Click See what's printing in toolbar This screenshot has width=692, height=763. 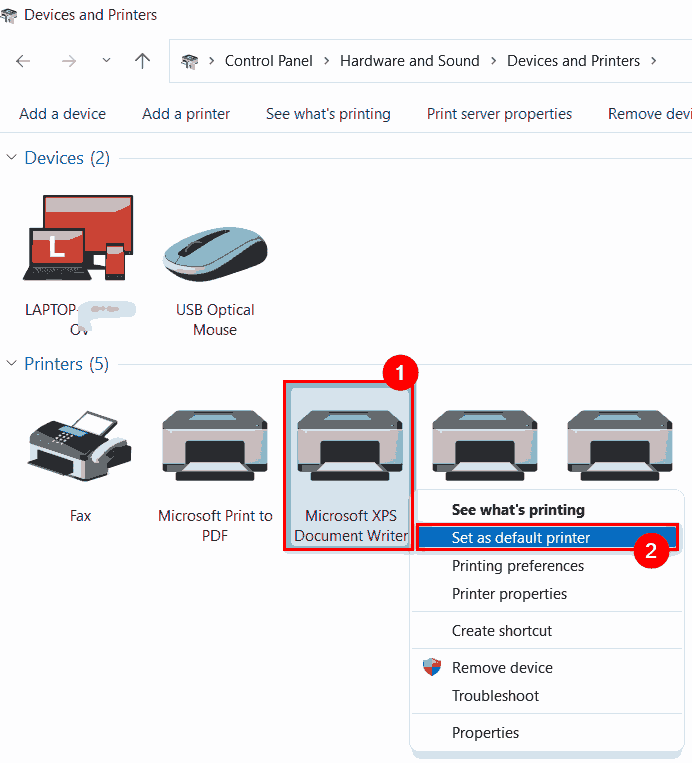328,114
